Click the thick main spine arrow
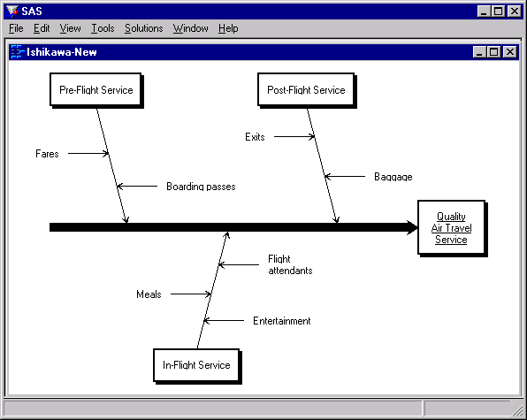527x420 pixels. click(233, 227)
